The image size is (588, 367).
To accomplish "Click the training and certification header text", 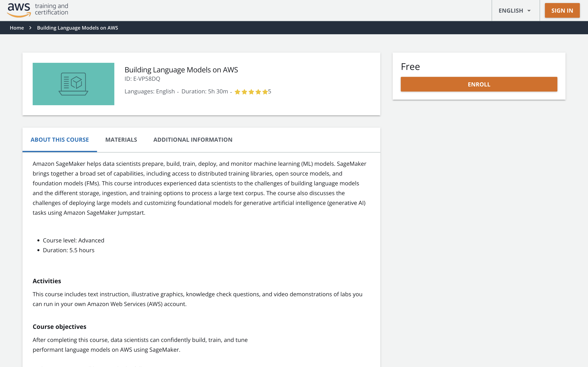I will 51,9.
